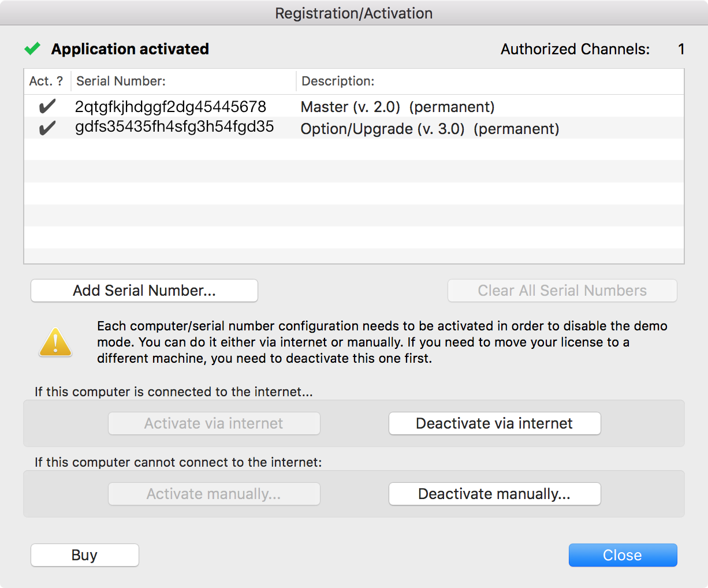708x588 pixels.
Task: Click the Authorized Channels value 1
Action: pyautogui.click(x=681, y=49)
